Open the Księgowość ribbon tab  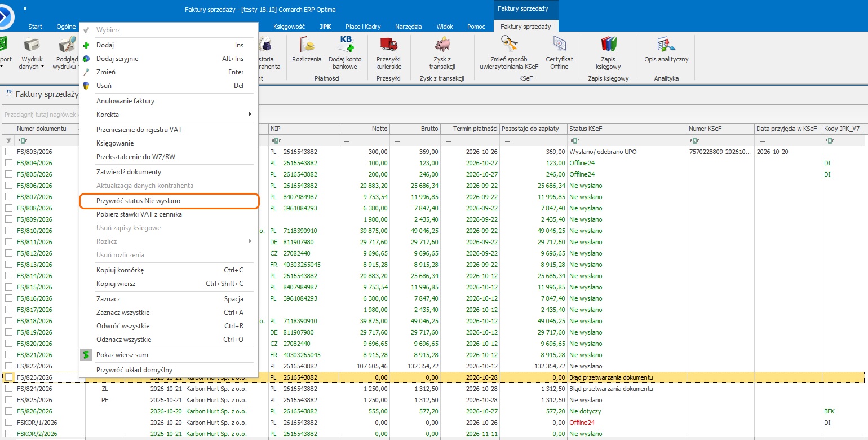(289, 27)
